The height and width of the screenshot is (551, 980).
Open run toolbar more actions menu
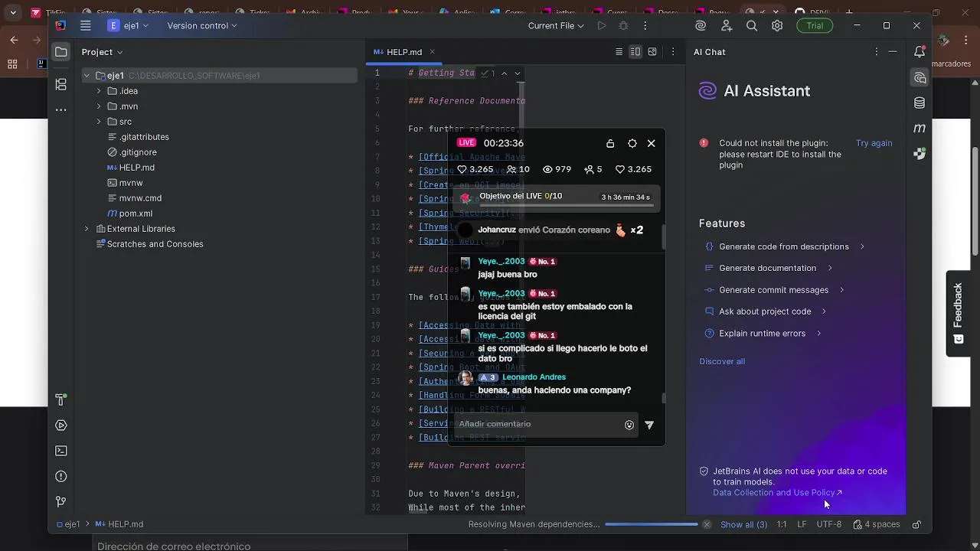[x=645, y=25]
